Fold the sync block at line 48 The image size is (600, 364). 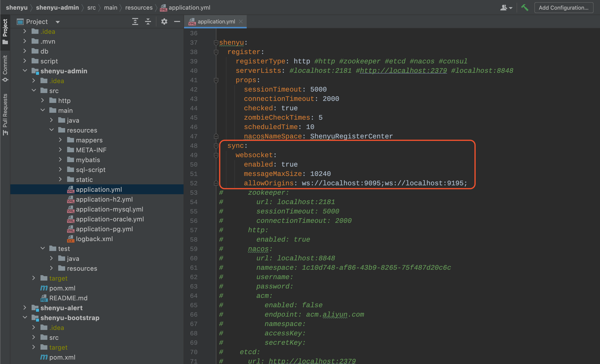pos(216,146)
